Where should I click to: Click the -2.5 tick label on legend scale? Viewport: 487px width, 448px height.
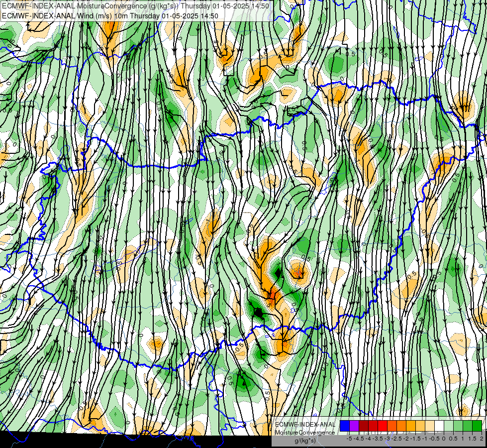(396, 439)
